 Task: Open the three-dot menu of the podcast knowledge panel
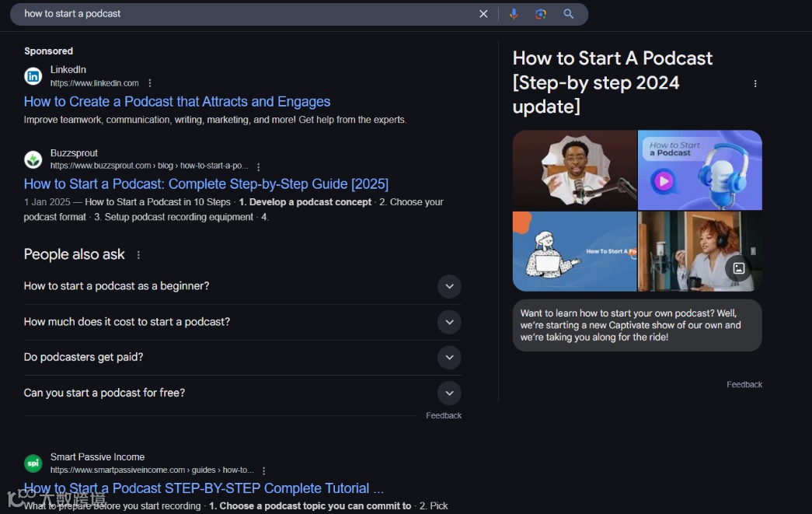(755, 83)
